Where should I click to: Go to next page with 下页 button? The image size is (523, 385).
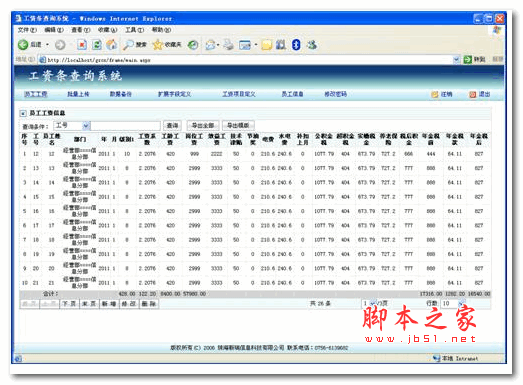pos(69,304)
